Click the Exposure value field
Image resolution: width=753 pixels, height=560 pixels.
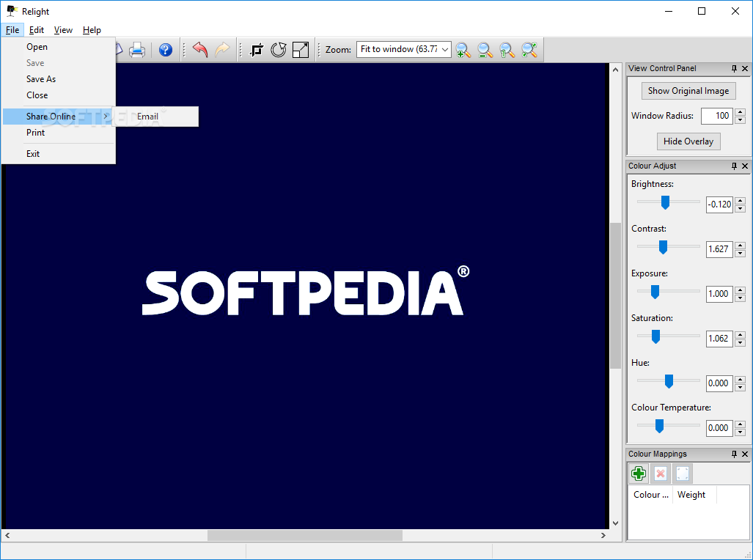[719, 293]
